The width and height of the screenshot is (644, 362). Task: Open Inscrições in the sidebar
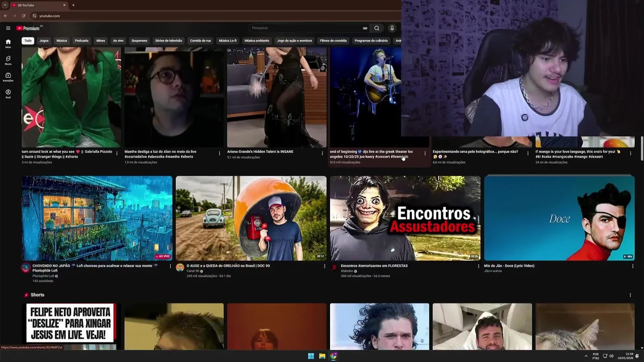pos(8,77)
